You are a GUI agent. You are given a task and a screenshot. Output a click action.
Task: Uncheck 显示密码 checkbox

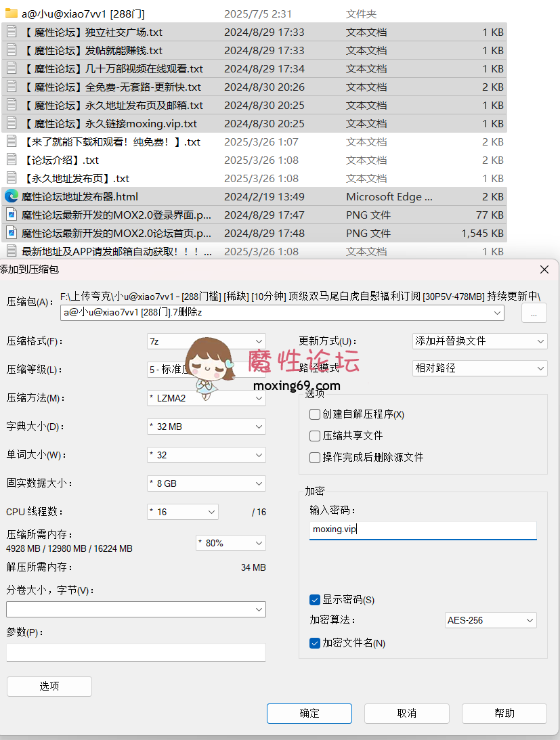(x=314, y=600)
